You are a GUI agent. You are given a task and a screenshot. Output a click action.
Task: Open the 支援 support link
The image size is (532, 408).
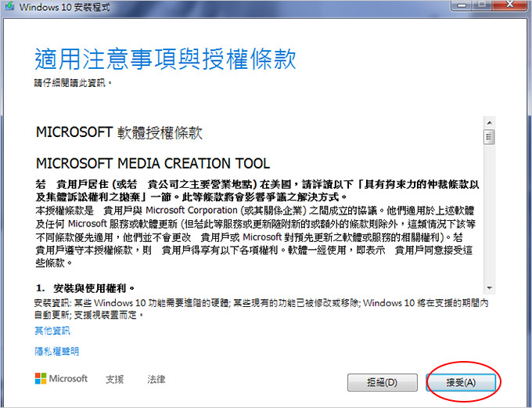click(115, 379)
